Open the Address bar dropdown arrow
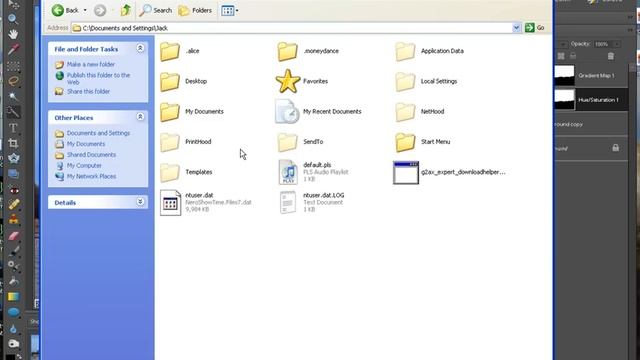Screen dimensions: 640x360 pos(516,28)
